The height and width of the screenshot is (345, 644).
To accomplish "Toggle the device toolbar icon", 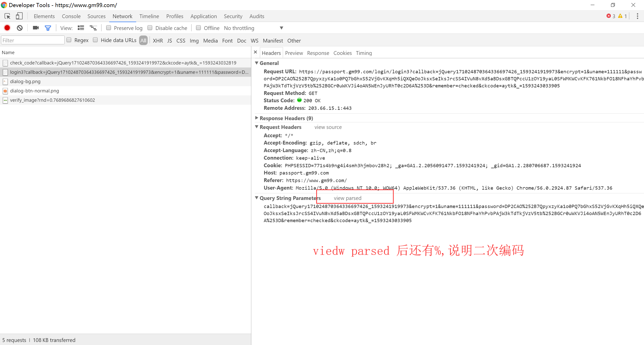I will click(x=19, y=16).
